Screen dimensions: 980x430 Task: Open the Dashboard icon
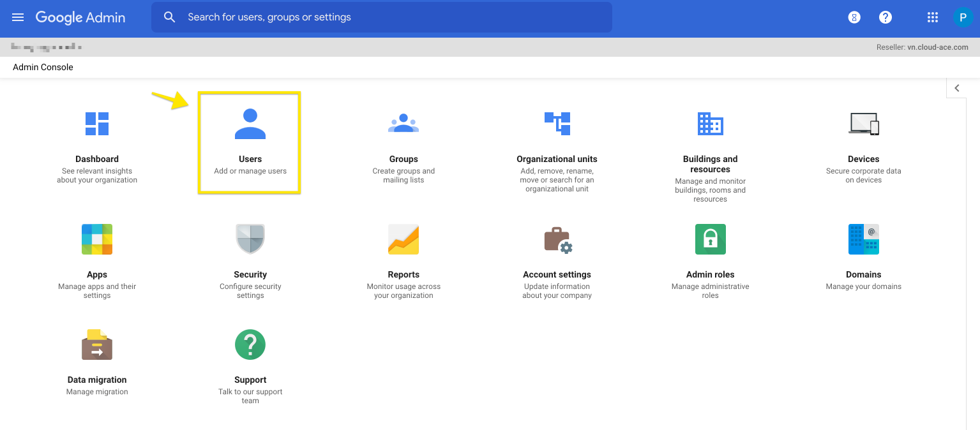pos(97,123)
